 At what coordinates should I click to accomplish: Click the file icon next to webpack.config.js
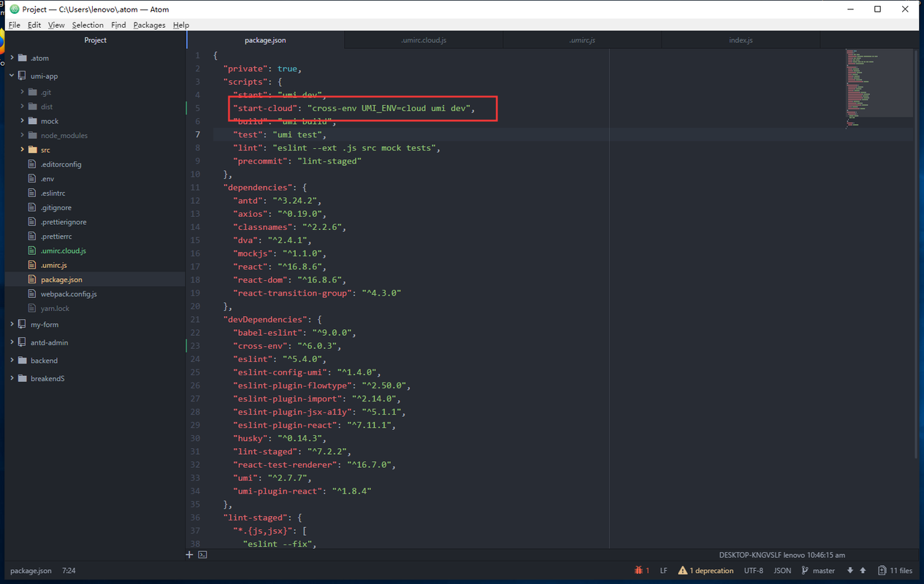coord(32,293)
